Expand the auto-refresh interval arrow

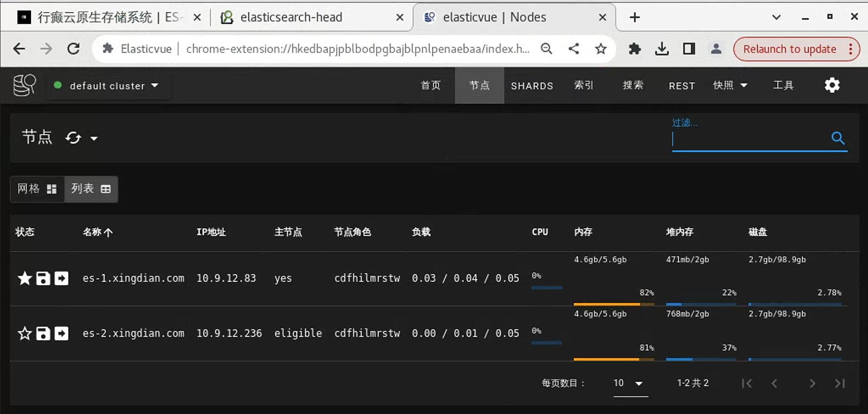point(94,138)
